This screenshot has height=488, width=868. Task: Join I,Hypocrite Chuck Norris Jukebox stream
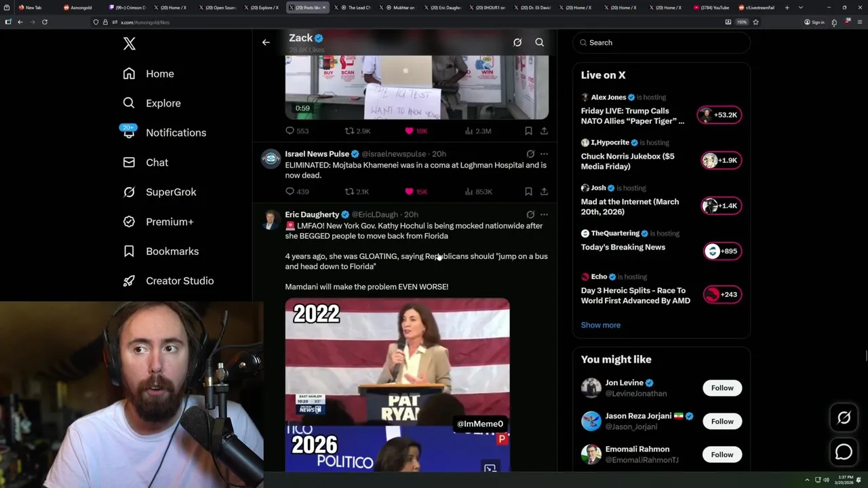(x=722, y=160)
